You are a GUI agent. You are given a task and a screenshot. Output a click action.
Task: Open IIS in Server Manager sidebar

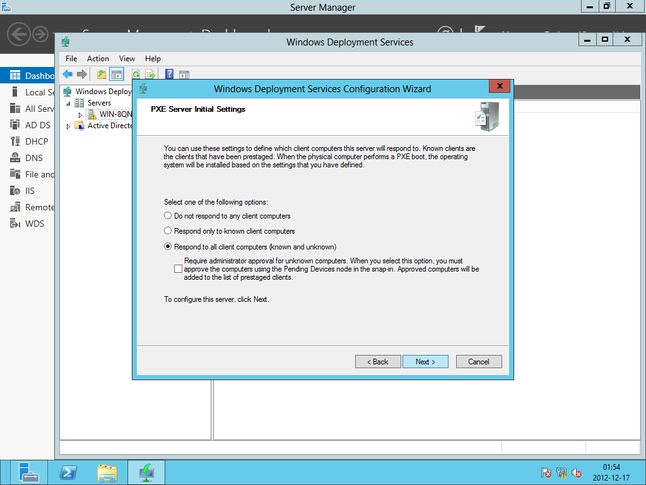point(27,191)
